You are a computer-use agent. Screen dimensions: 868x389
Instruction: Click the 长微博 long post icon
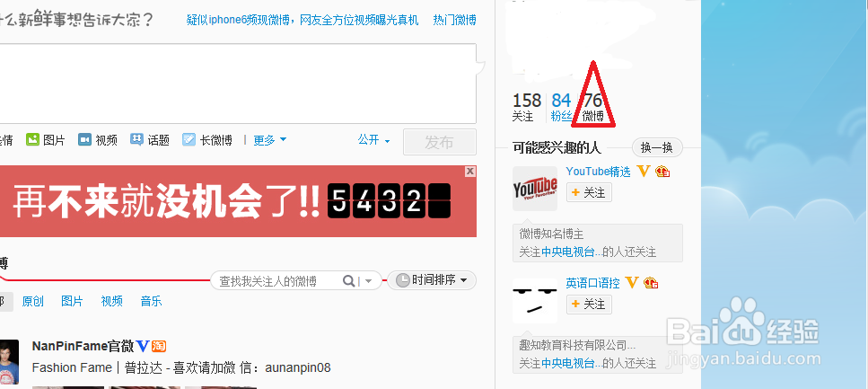[x=189, y=139]
